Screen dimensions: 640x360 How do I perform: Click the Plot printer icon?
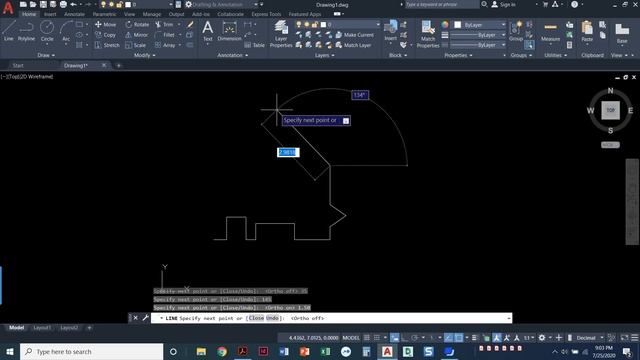pyautogui.click(x=63, y=4)
